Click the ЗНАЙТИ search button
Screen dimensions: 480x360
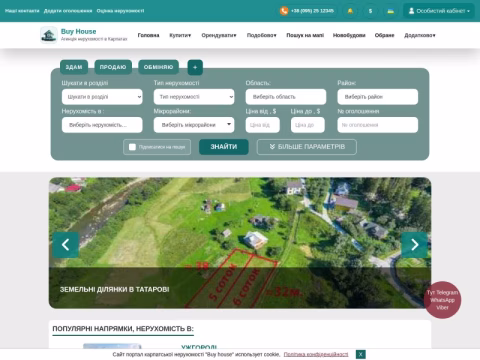click(x=224, y=147)
